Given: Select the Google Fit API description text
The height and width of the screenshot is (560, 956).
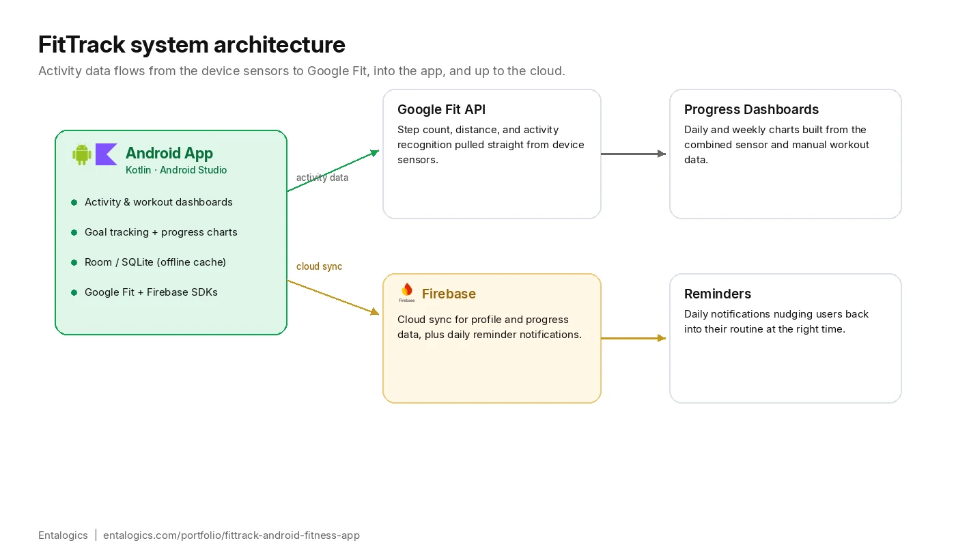Looking at the screenshot, I should (x=491, y=145).
